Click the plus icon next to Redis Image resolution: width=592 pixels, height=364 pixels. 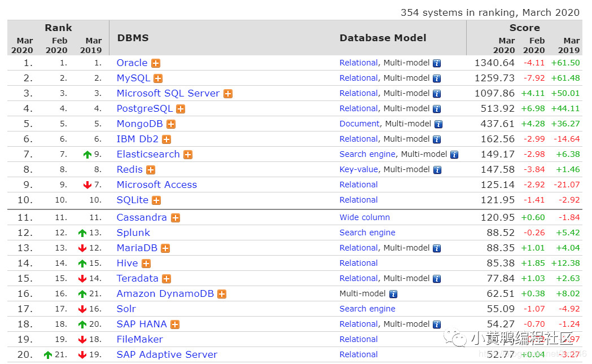coord(150,170)
